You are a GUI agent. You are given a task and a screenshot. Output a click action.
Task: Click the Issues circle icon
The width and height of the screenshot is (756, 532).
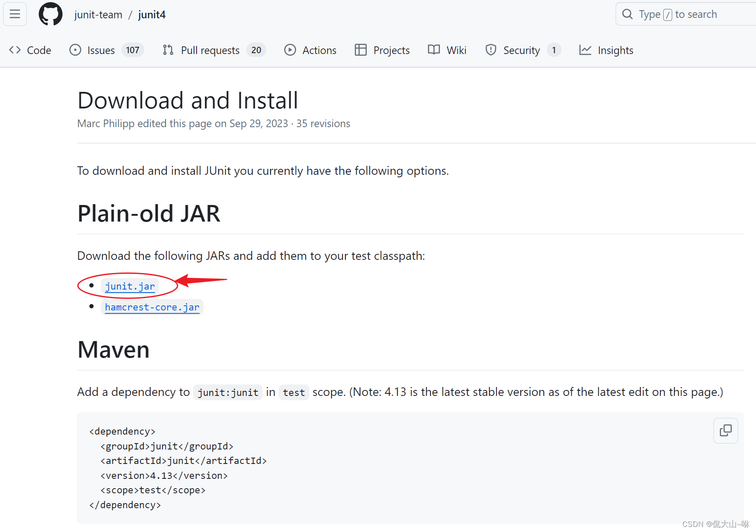click(x=75, y=50)
